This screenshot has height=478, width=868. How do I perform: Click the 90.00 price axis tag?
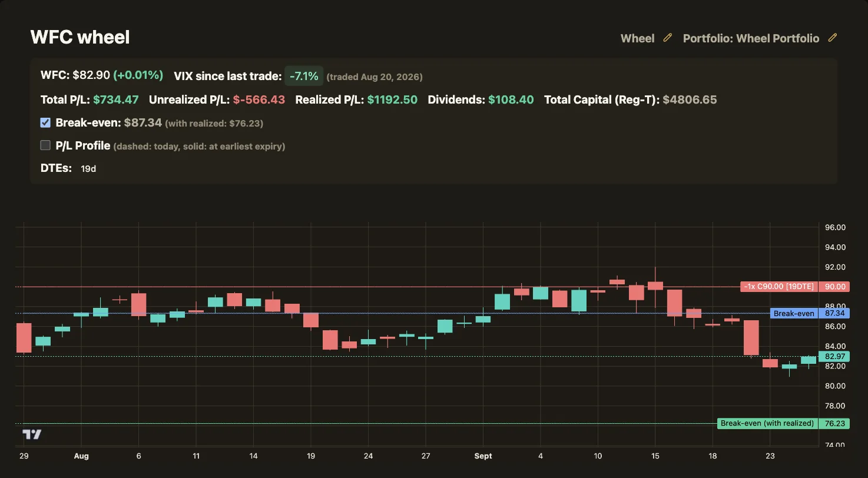(x=835, y=287)
